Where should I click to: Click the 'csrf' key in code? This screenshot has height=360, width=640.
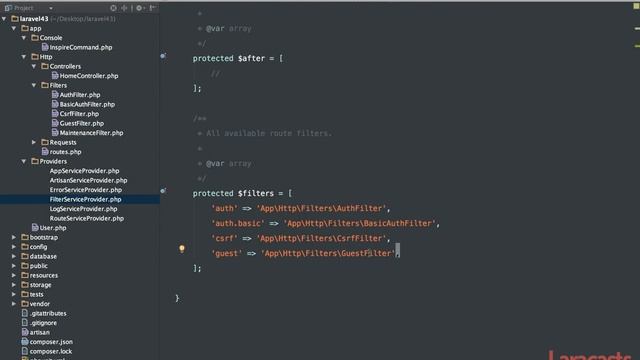click(x=224, y=238)
